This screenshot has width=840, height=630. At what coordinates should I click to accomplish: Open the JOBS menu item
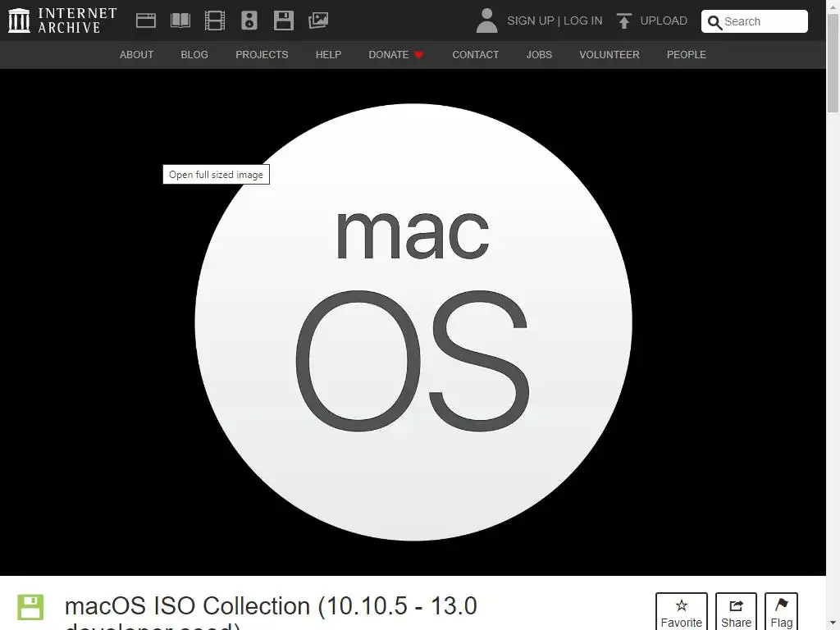tap(539, 55)
